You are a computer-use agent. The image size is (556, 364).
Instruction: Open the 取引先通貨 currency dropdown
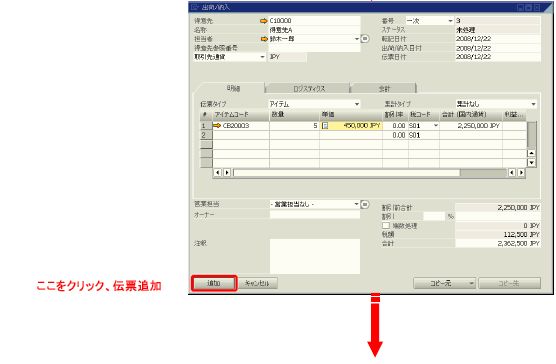[x=262, y=57]
